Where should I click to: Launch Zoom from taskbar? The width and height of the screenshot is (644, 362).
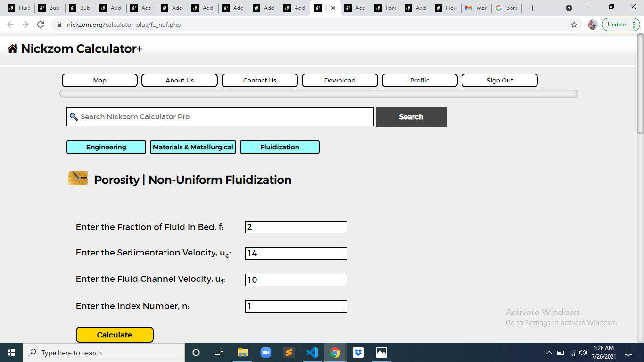(266, 353)
